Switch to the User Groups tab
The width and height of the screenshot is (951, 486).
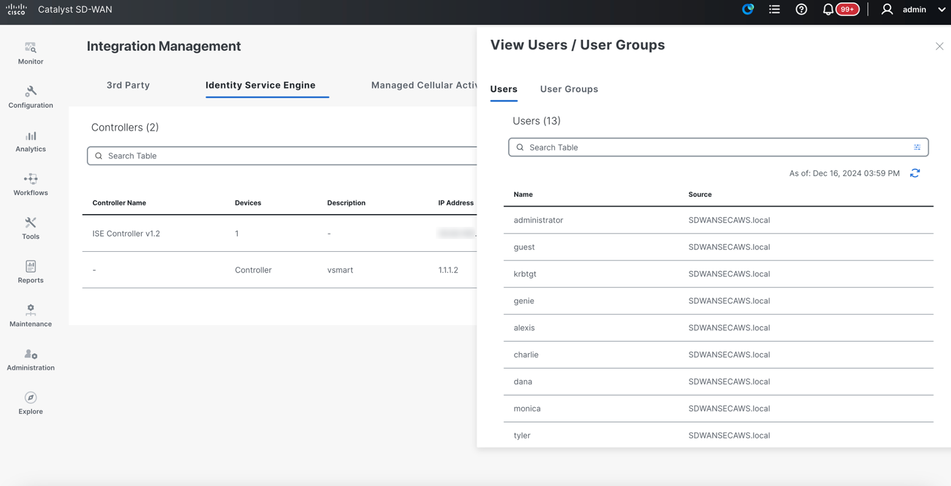point(569,89)
